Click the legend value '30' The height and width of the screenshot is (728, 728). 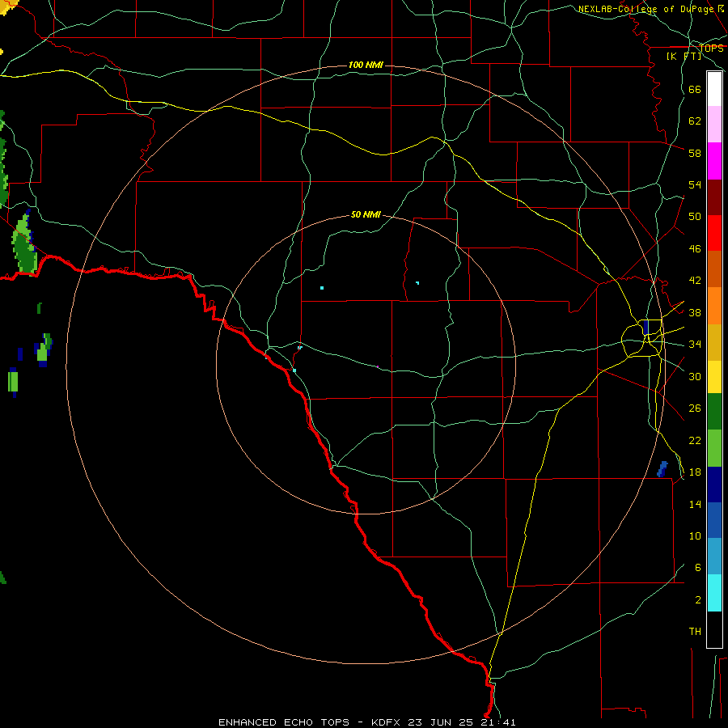(x=695, y=376)
